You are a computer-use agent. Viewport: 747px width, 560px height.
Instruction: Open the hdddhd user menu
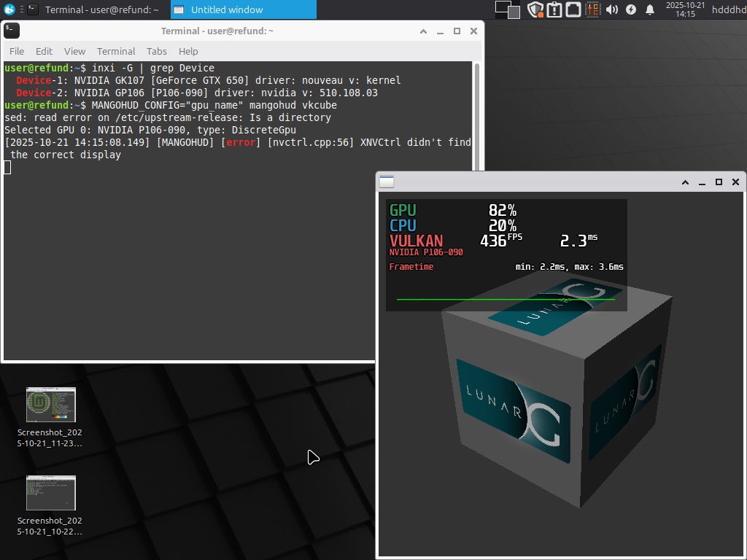tap(729, 9)
